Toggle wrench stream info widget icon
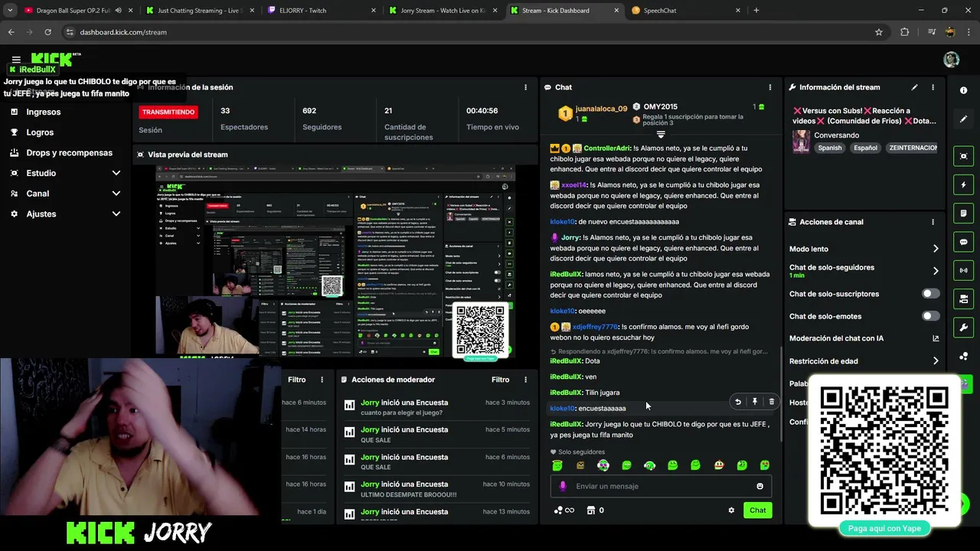The height and width of the screenshot is (551, 980). click(963, 328)
